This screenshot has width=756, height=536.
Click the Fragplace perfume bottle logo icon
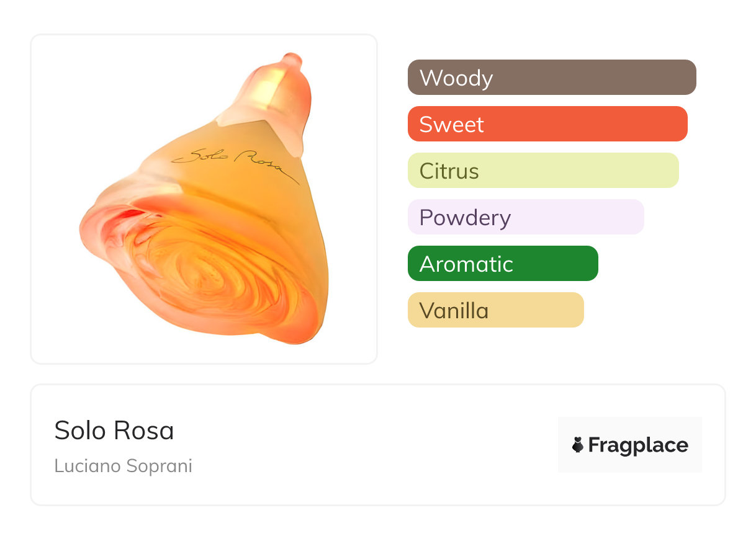578,445
